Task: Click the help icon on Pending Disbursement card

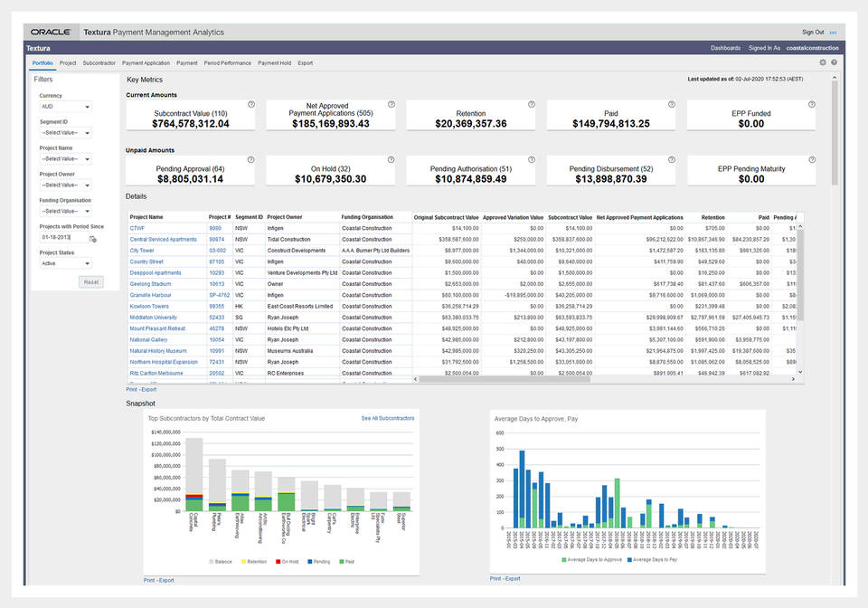Action: [x=671, y=159]
